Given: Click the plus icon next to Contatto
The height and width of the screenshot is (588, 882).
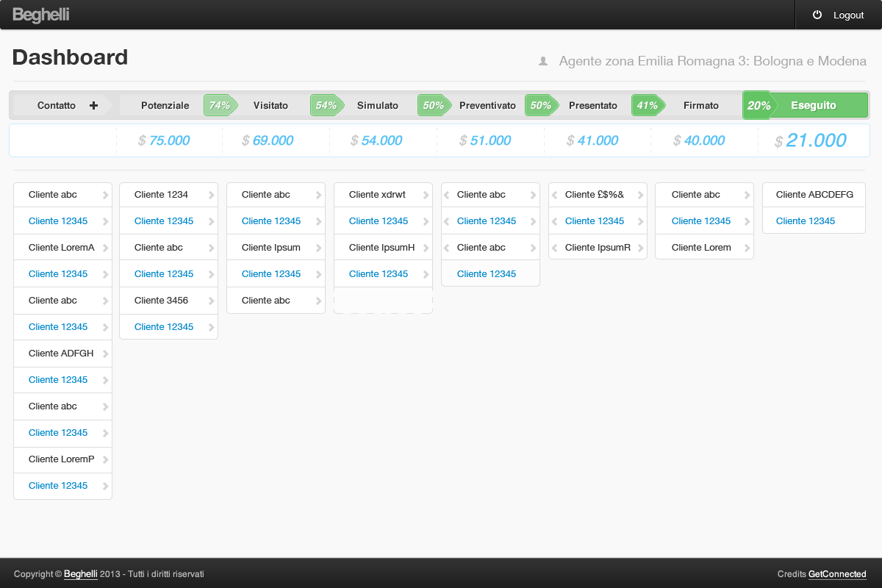Looking at the screenshot, I should pyautogui.click(x=93, y=105).
